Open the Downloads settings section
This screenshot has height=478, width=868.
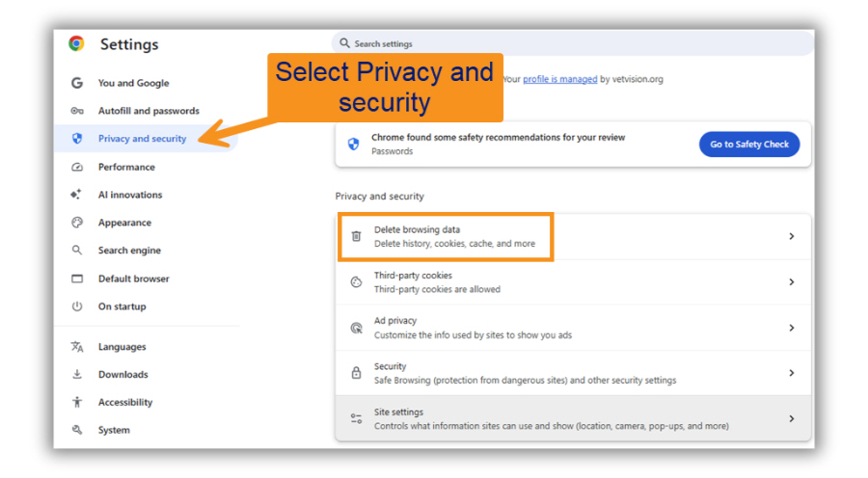point(122,375)
